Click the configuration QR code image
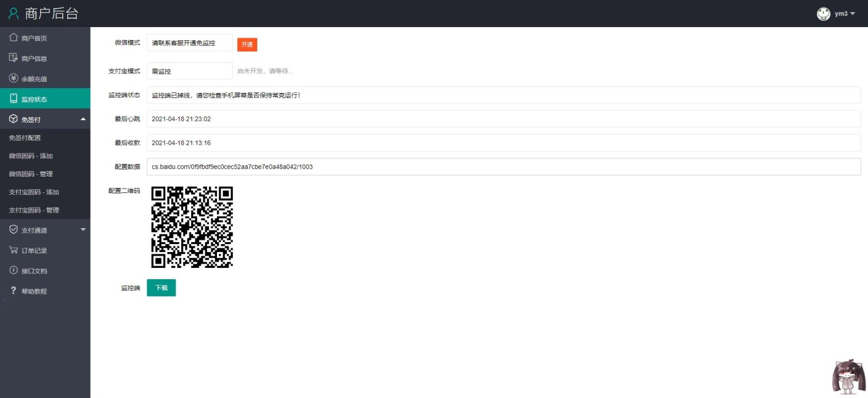Screen dimensions: 868x398 point(192,227)
